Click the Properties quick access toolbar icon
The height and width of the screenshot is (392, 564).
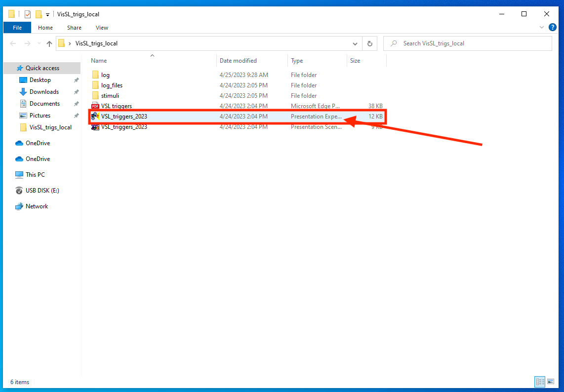pos(28,14)
